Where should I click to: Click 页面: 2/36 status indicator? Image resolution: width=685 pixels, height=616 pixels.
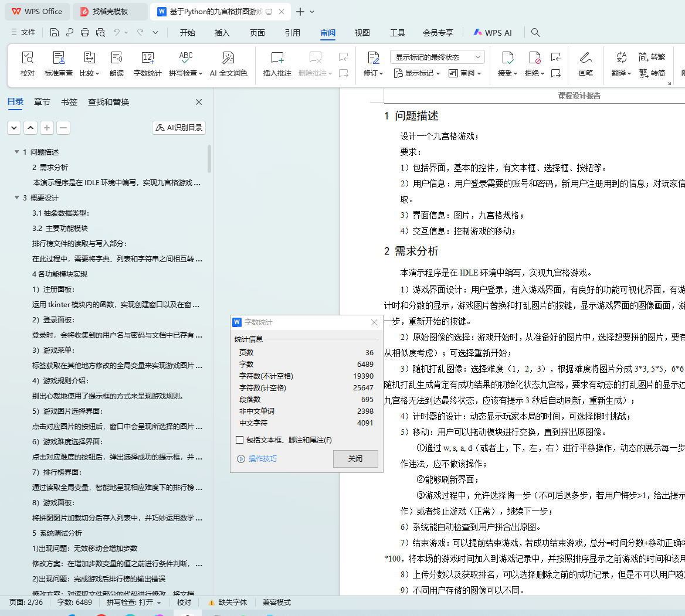26,603
